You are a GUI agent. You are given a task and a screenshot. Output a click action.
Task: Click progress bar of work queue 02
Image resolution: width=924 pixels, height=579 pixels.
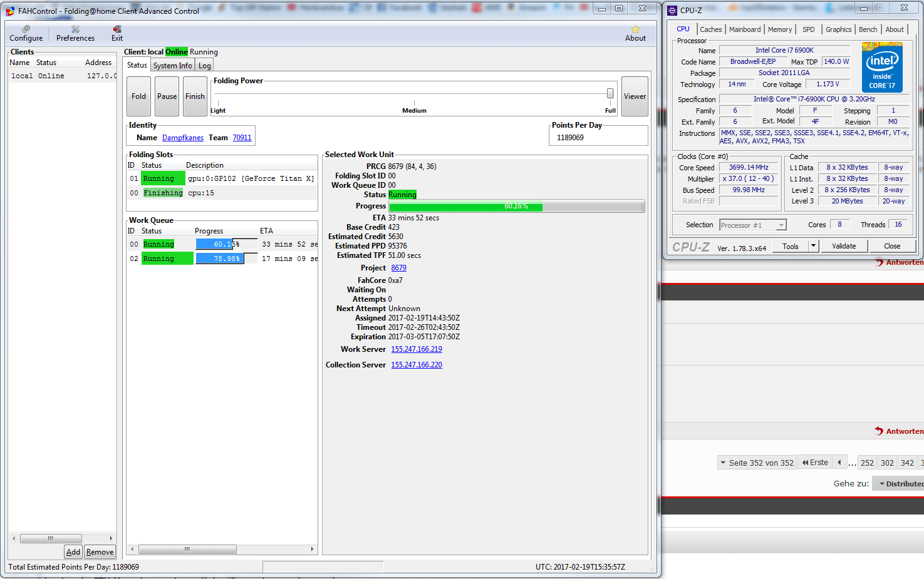(226, 259)
